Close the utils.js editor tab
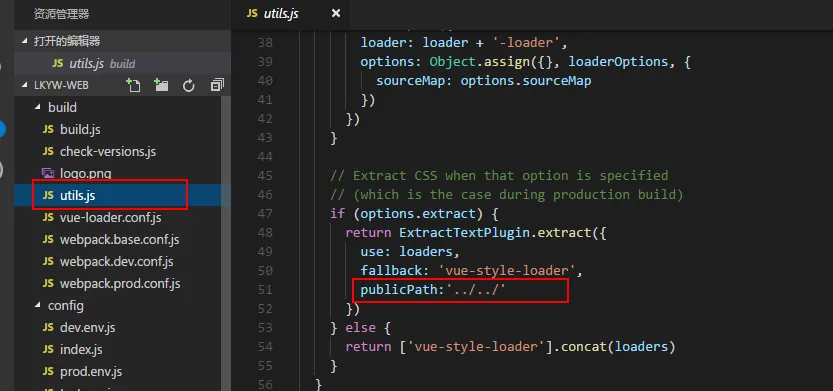The height and width of the screenshot is (391, 833). (x=336, y=14)
